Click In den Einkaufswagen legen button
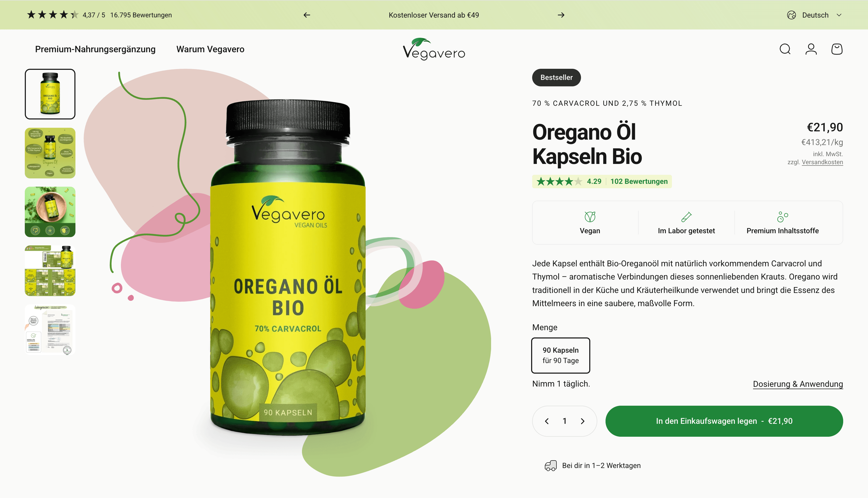 724,421
